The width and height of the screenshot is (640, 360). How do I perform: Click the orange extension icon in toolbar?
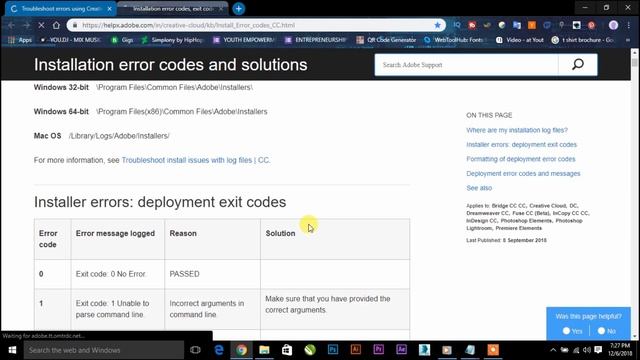coord(532,25)
